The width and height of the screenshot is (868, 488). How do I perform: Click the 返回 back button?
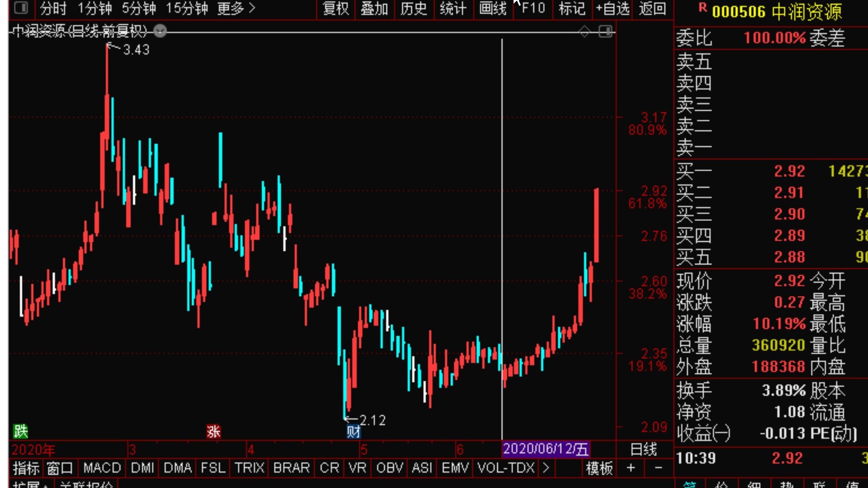click(x=652, y=8)
